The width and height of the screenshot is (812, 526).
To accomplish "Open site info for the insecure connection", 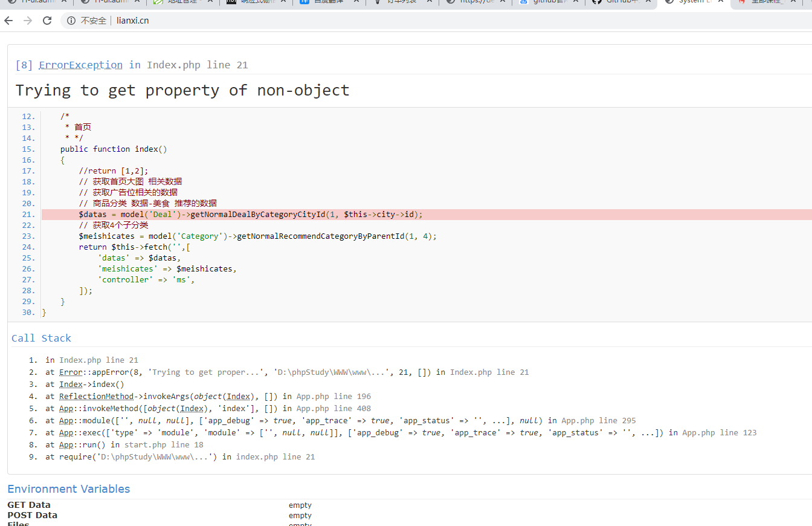I will (x=71, y=21).
